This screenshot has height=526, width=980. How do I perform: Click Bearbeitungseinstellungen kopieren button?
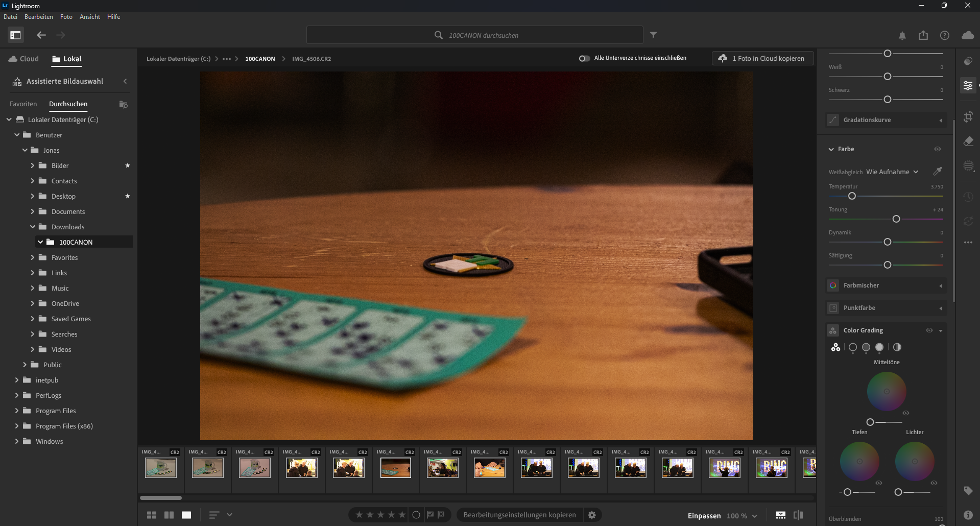(x=519, y=515)
